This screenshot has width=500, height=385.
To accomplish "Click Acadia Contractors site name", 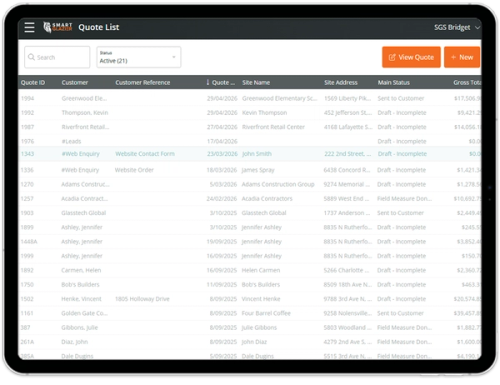I will [x=267, y=199].
